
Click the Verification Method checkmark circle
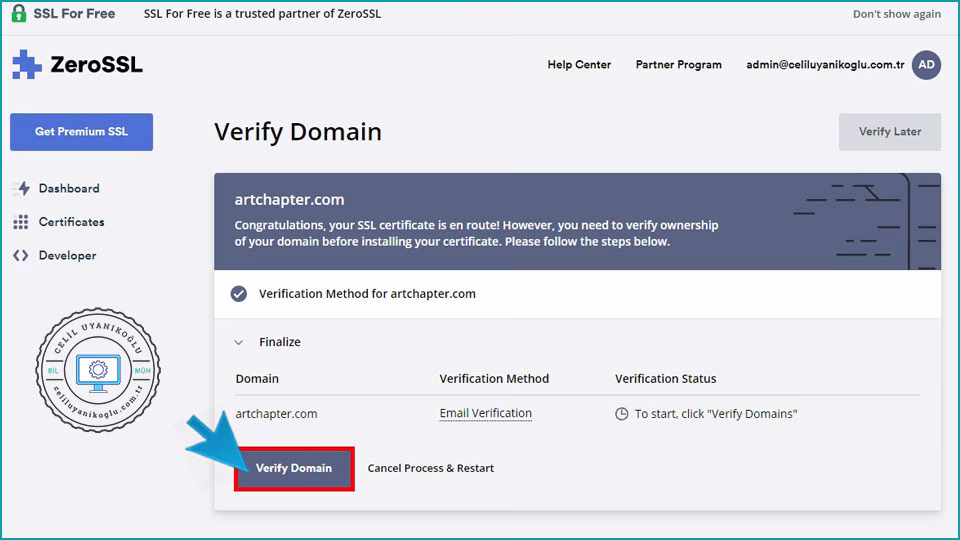(239, 294)
